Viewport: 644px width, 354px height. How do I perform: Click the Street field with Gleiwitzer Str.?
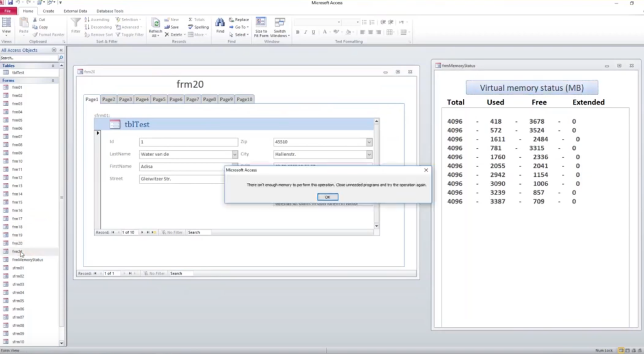click(182, 179)
